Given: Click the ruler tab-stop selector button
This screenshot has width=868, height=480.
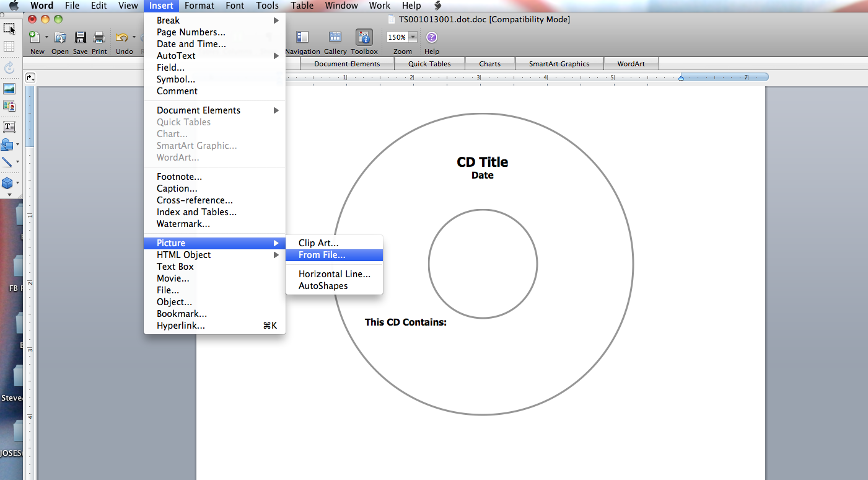Looking at the screenshot, I should 30,78.
